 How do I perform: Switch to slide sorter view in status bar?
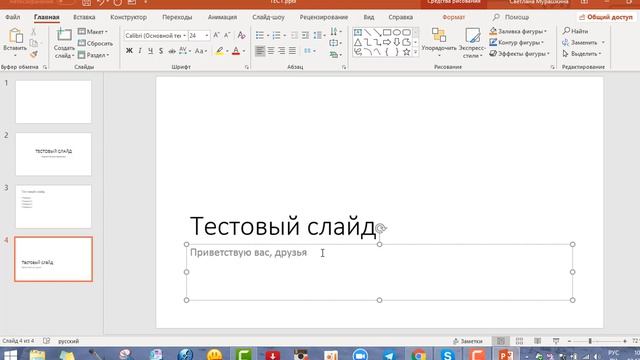519,341
